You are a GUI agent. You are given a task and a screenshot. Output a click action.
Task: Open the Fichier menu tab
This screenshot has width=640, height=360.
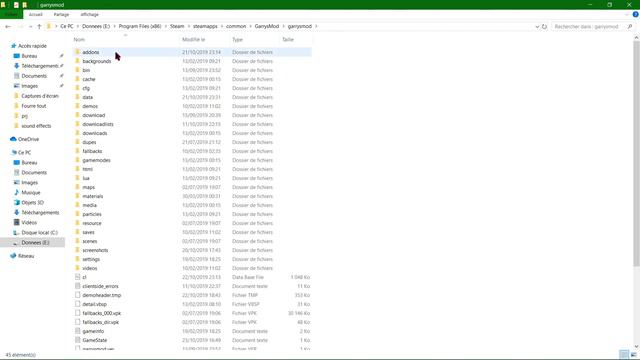[x=11, y=14]
